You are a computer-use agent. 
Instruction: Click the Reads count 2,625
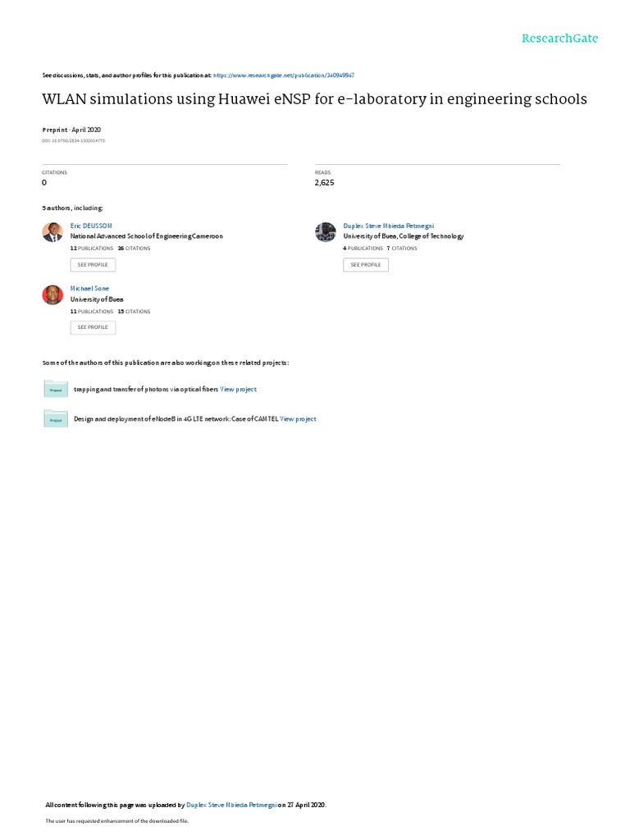(x=324, y=183)
